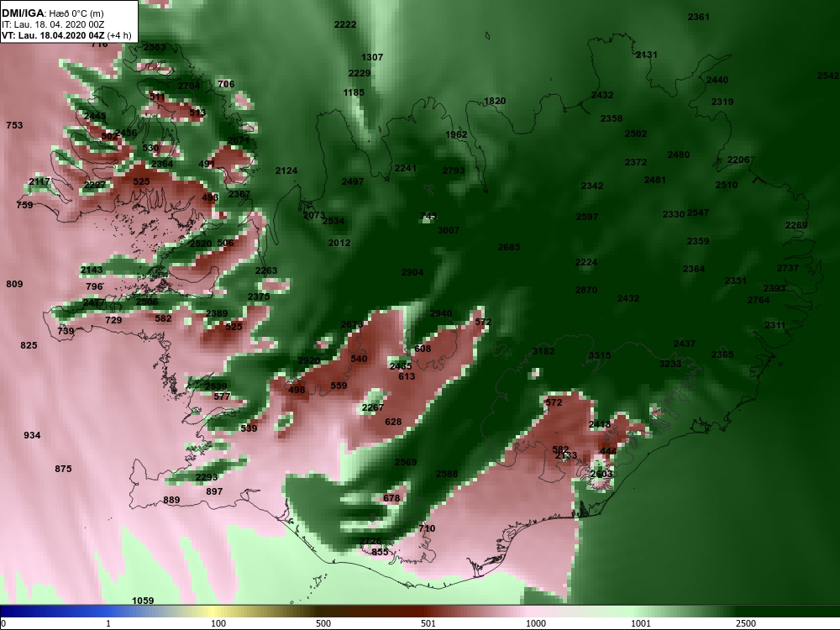Click the value 2764 in the east

[759, 300]
